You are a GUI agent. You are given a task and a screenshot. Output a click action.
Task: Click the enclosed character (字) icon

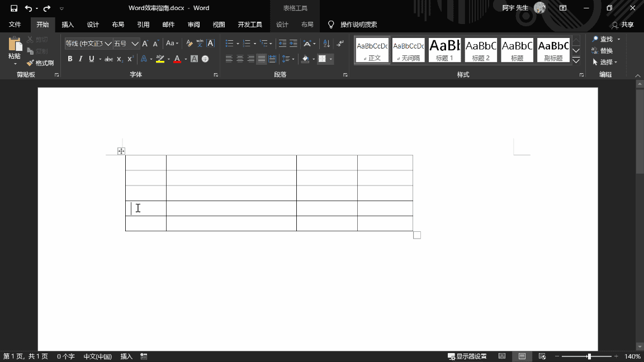pyautogui.click(x=205, y=59)
